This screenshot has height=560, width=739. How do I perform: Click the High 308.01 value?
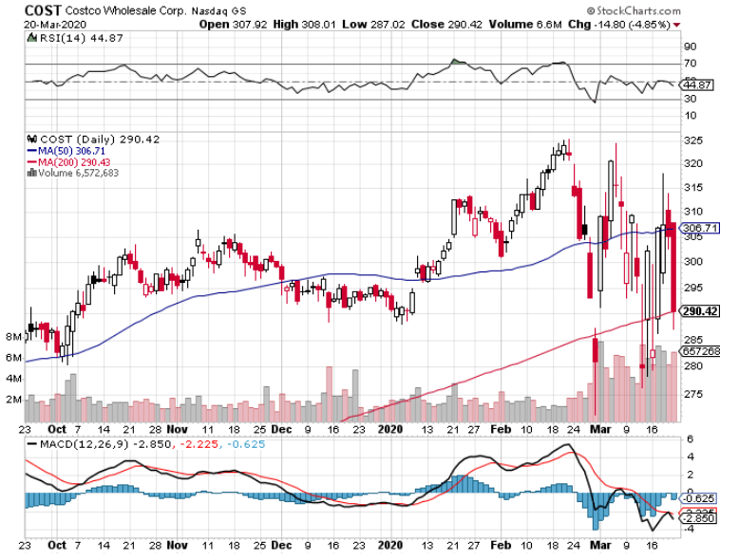pos(305,25)
